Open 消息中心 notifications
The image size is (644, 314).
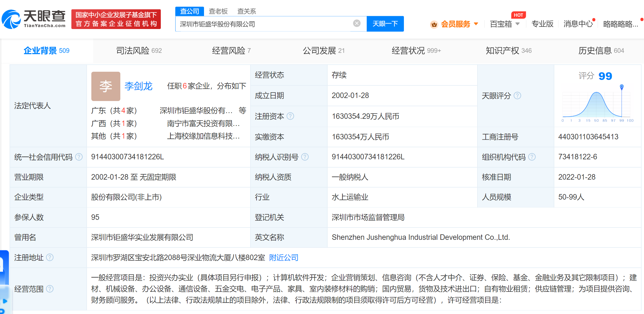click(578, 24)
